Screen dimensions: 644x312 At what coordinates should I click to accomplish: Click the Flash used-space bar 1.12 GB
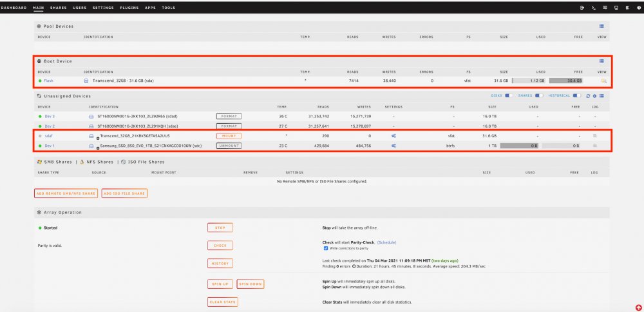pyautogui.click(x=529, y=81)
